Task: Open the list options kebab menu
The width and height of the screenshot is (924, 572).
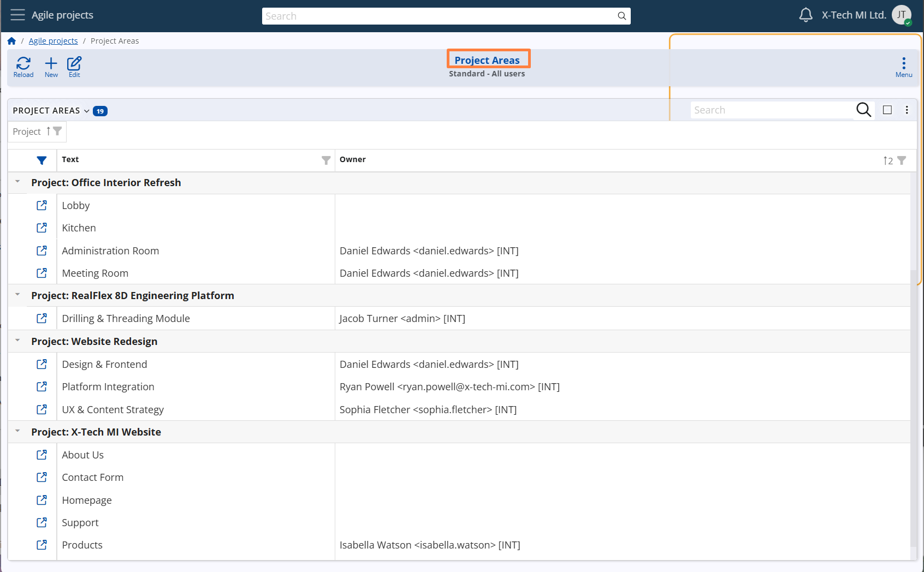Action: [x=907, y=110]
